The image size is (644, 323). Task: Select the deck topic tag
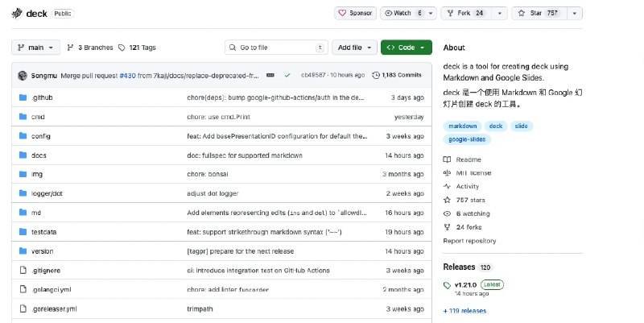(496, 126)
